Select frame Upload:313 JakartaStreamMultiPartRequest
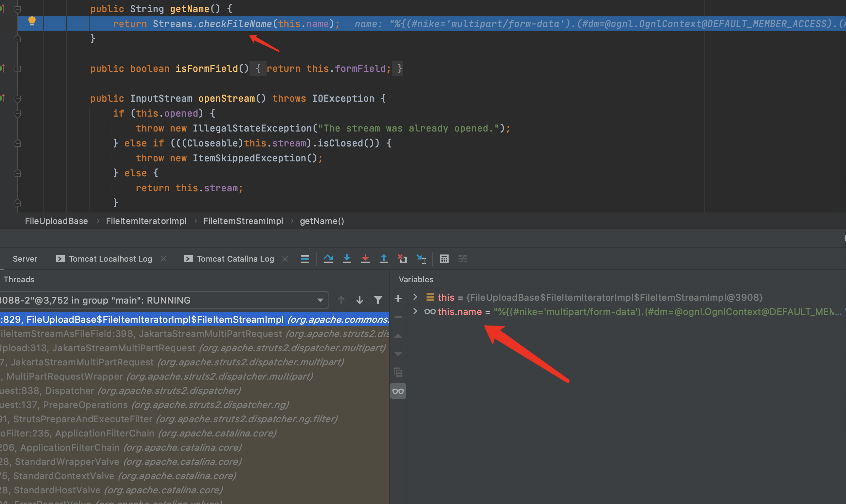This screenshot has height=504, width=846. 194,348
